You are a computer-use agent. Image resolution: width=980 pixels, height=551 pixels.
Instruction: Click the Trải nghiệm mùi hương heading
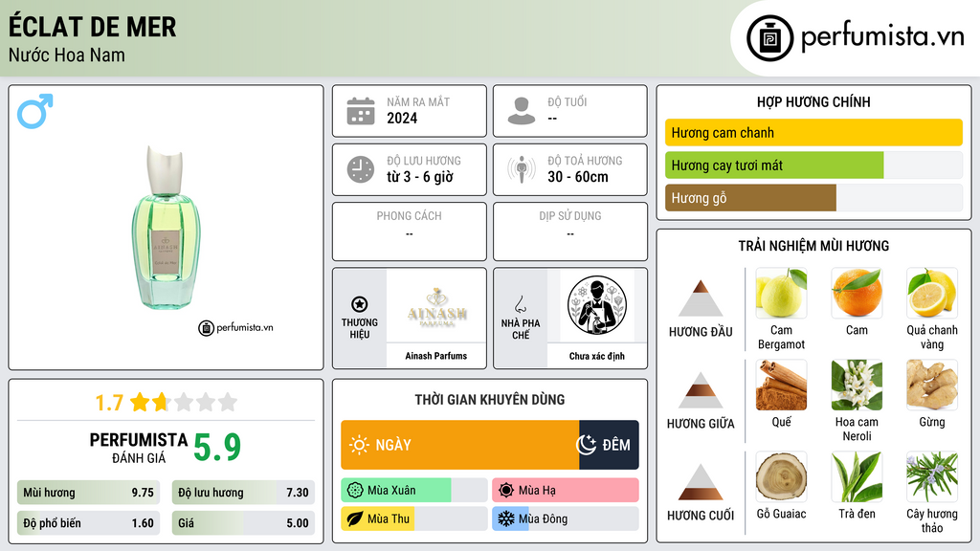(813, 246)
